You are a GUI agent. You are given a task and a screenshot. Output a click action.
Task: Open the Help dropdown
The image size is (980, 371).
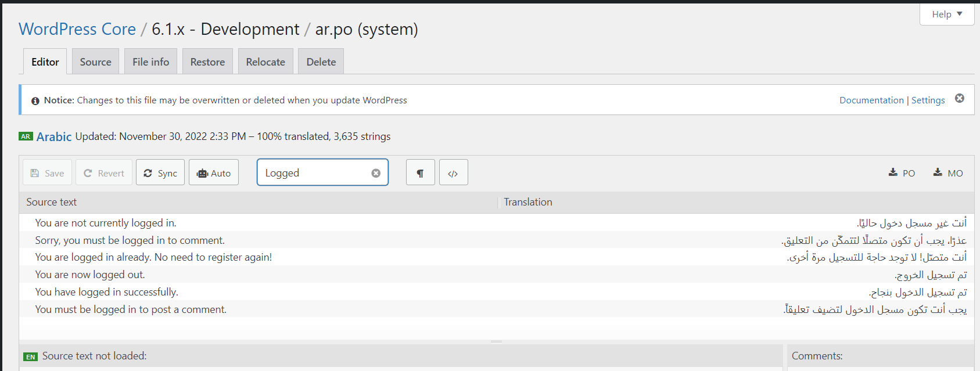(947, 14)
